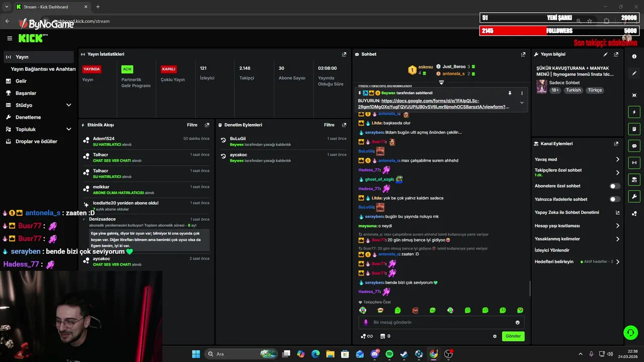Toggle Abonelere özel sohbet switch
This screenshot has height=362, width=644.
click(x=614, y=186)
